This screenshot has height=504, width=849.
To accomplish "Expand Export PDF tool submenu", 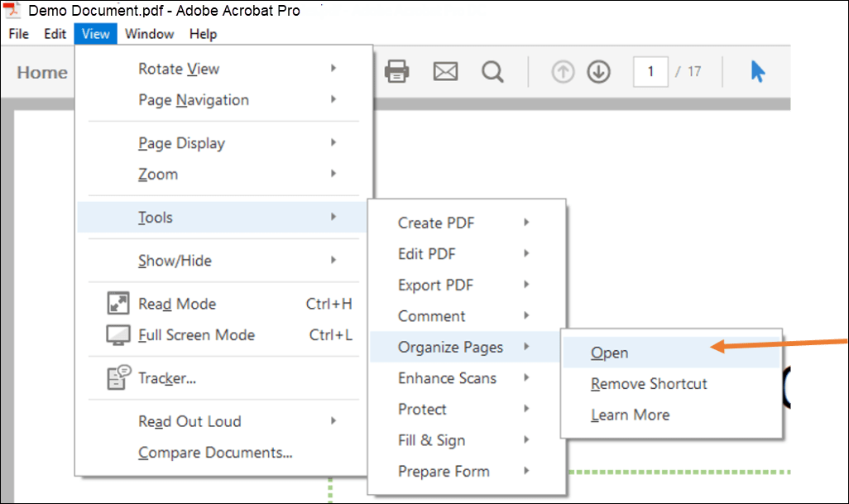I will click(x=467, y=285).
